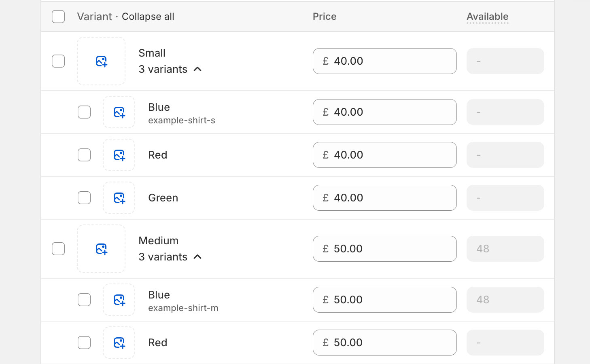Add image to Small variant group
590x364 pixels.
click(x=101, y=61)
